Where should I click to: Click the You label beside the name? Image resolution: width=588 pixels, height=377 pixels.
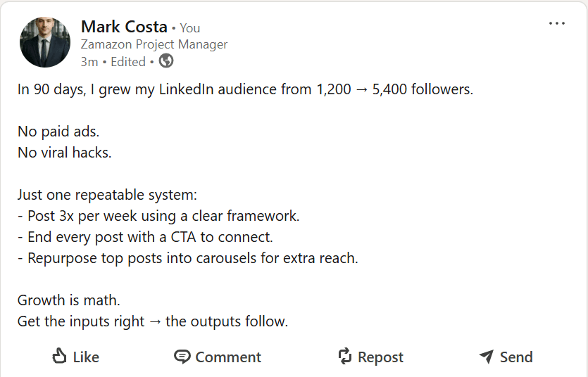click(x=190, y=28)
